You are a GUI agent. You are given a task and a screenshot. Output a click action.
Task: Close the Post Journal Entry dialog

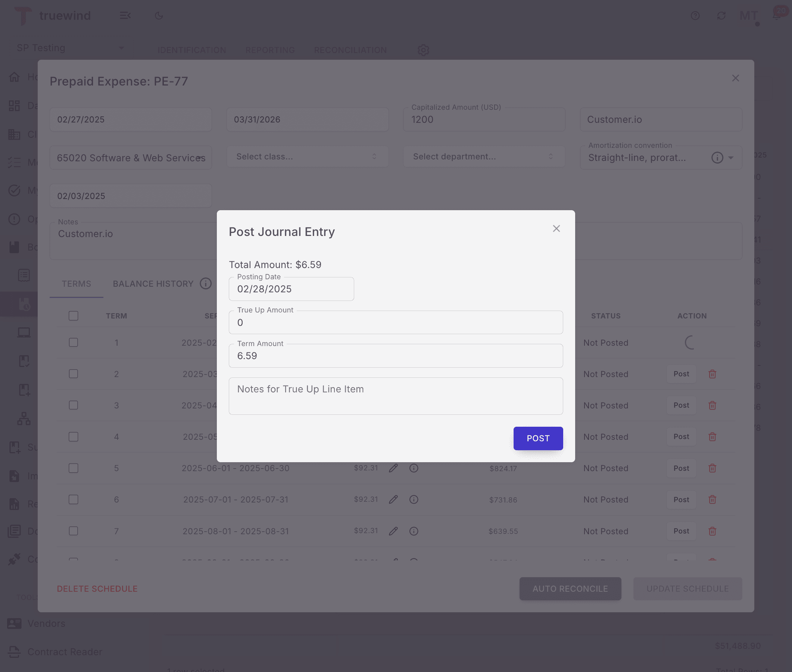(556, 228)
